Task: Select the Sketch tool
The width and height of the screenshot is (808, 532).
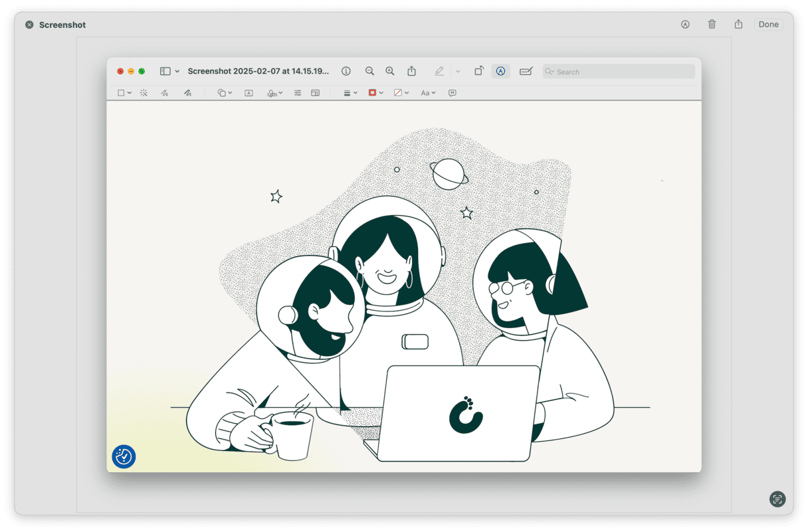Action: coord(164,93)
